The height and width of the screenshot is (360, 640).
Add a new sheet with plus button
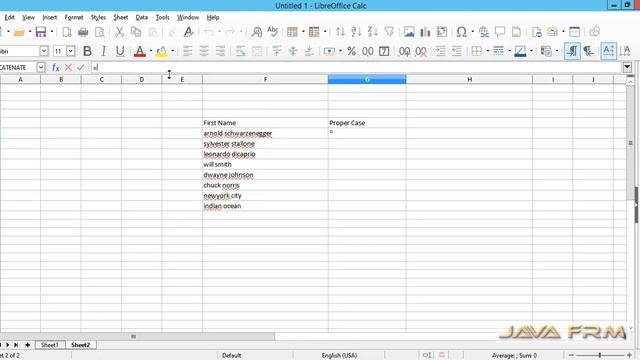[27, 345]
